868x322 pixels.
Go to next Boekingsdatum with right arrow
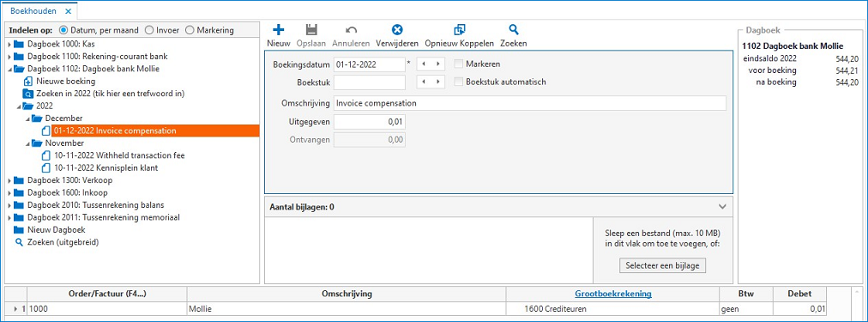[x=438, y=64]
